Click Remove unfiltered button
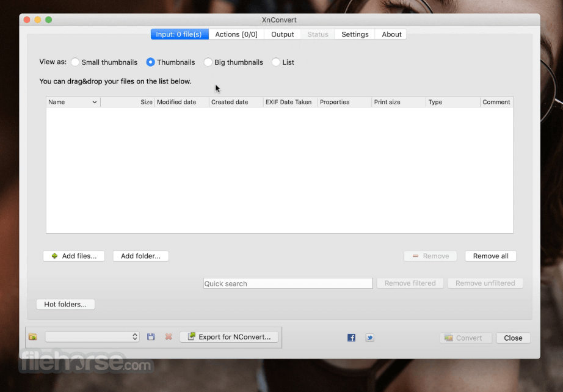Screen dimensions: 563x392 tap(485, 283)
